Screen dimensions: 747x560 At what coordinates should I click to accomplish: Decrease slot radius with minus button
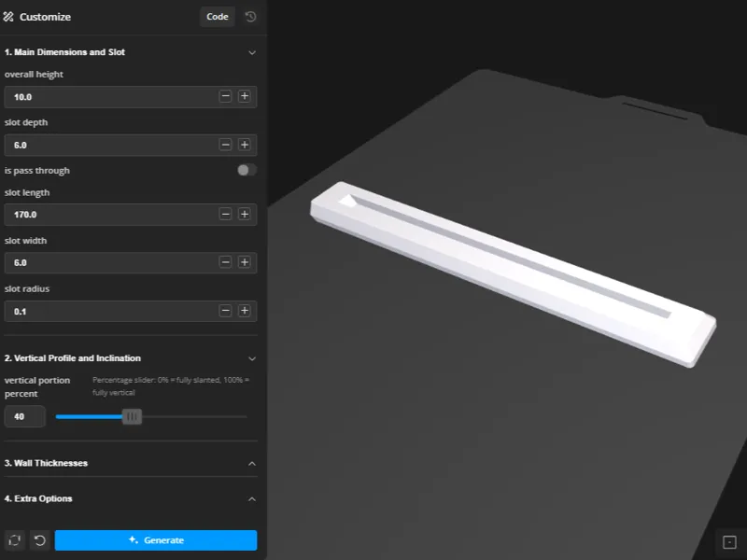click(225, 311)
